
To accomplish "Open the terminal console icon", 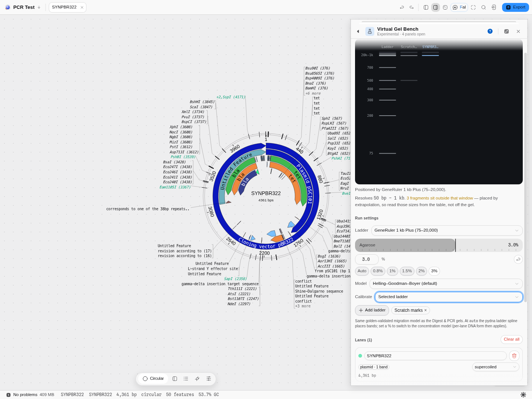I will click(445, 7).
